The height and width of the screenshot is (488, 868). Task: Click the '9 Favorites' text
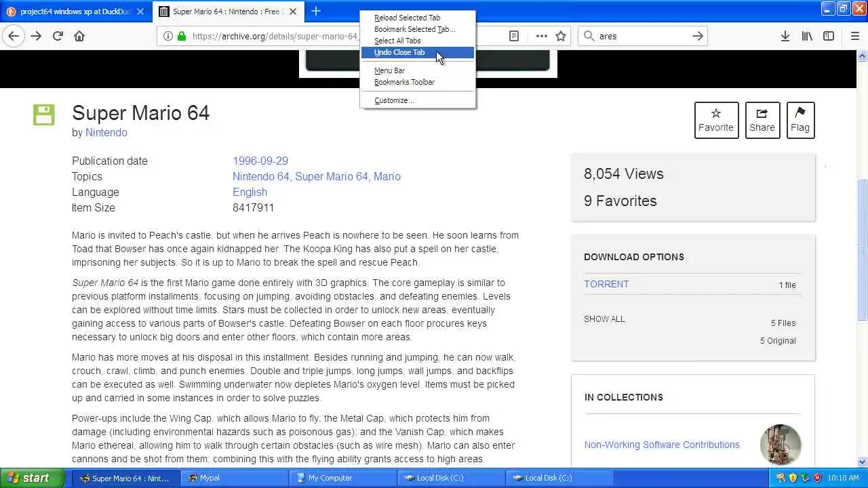click(x=620, y=201)
